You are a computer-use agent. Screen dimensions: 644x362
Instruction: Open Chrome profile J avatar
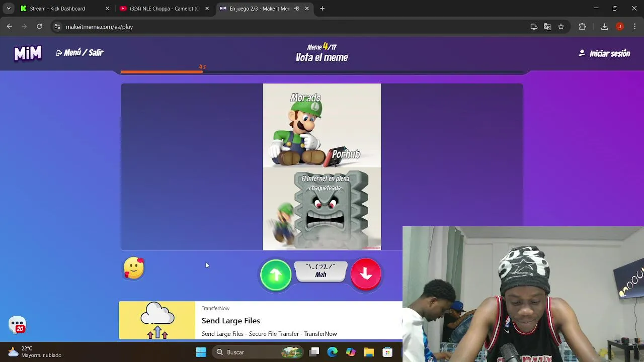tap(620, 27)
